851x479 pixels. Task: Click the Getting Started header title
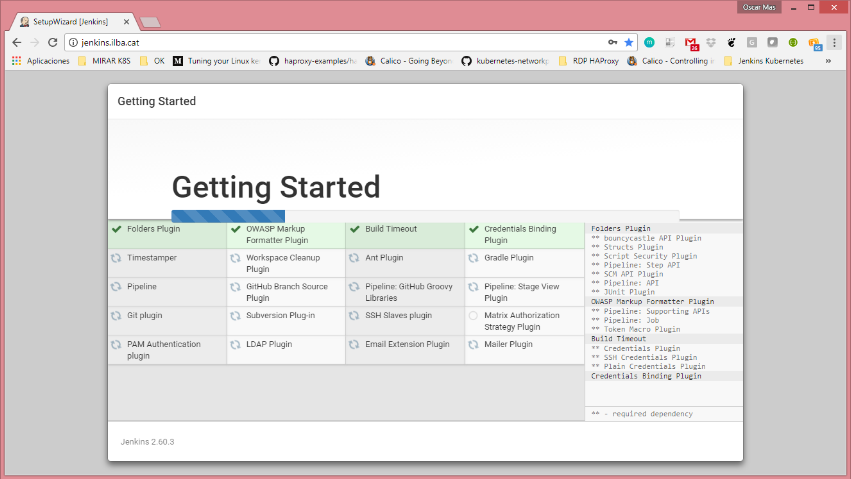(x=156, y=101)
